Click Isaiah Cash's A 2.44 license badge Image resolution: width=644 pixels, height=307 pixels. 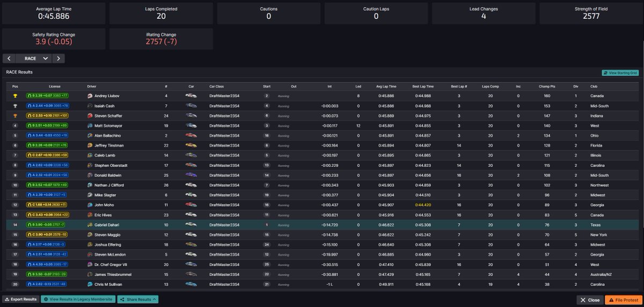47,106
